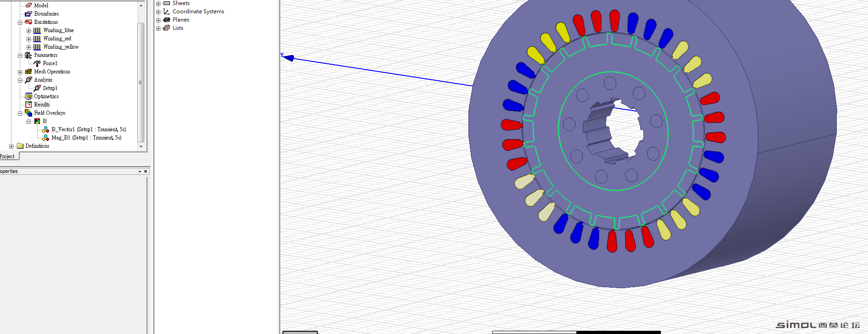Select the Boundaries label

tap(46, 14)
